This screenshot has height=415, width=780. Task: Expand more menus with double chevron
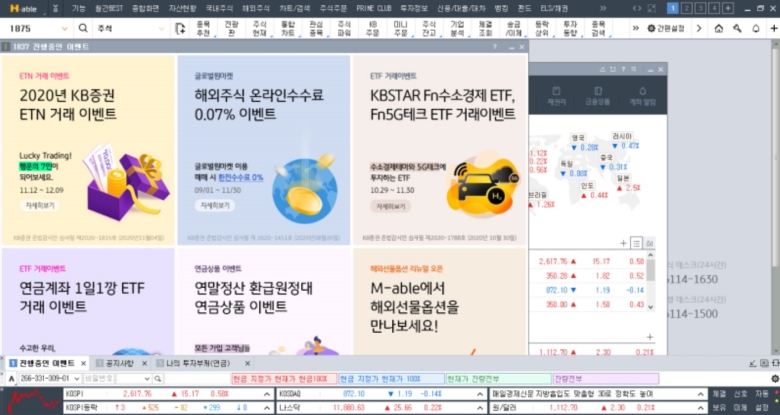point(603,8)
